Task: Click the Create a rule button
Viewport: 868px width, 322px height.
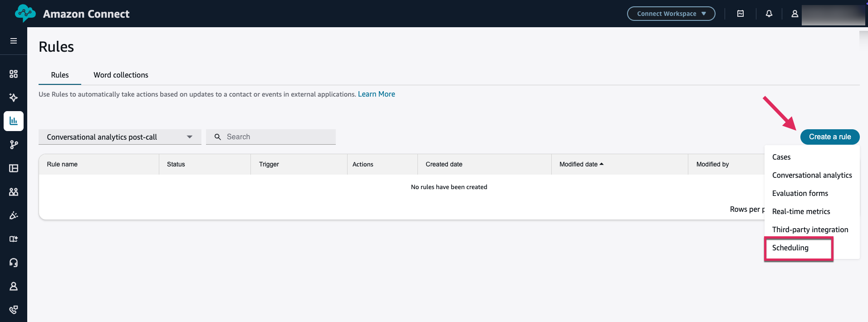Action: [830, 137]
